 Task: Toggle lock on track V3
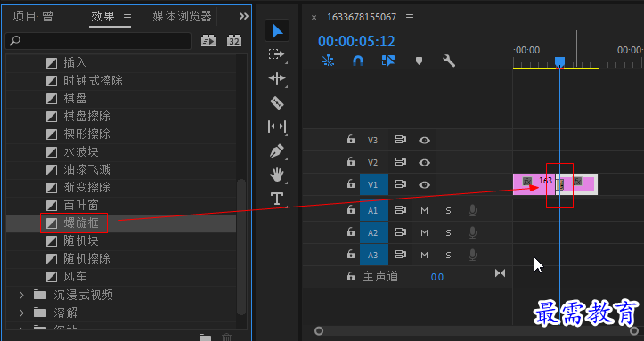pos(350,140)
